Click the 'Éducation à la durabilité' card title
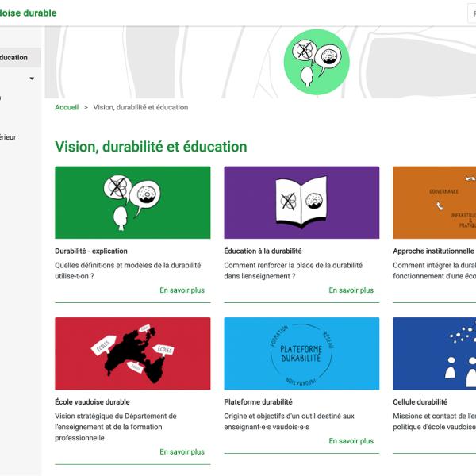This screenshot has width=476, height=476. [264, 251]
